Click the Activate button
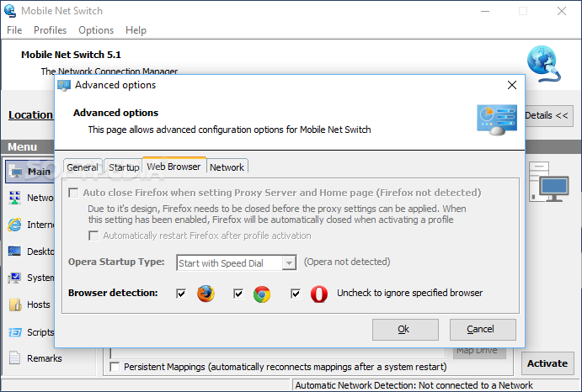The image size is (582, 392). coord(547,363)
